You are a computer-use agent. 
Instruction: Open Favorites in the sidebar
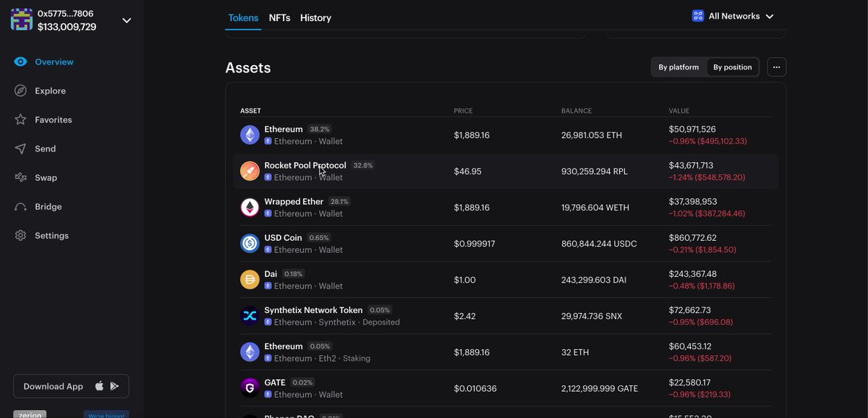pyautogui.click(x=54, y=120)
